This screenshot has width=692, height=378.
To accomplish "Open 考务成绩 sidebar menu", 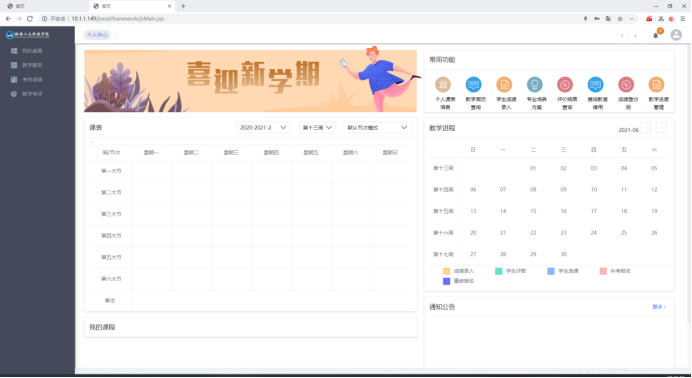I will coord(32,79).
